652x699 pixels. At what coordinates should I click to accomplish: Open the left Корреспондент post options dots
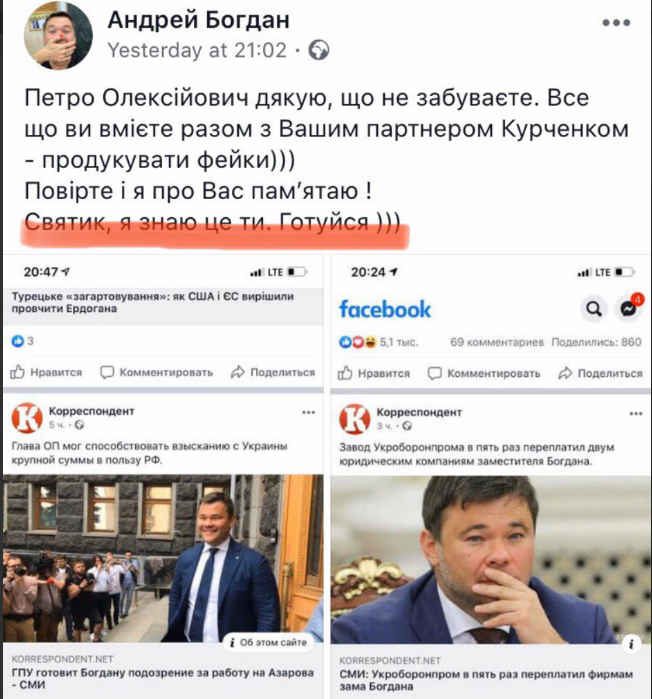tap(308, 413)
